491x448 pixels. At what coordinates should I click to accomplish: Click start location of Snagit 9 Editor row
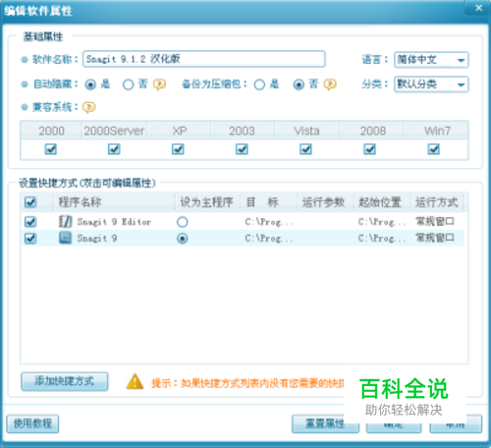point(382,222)
